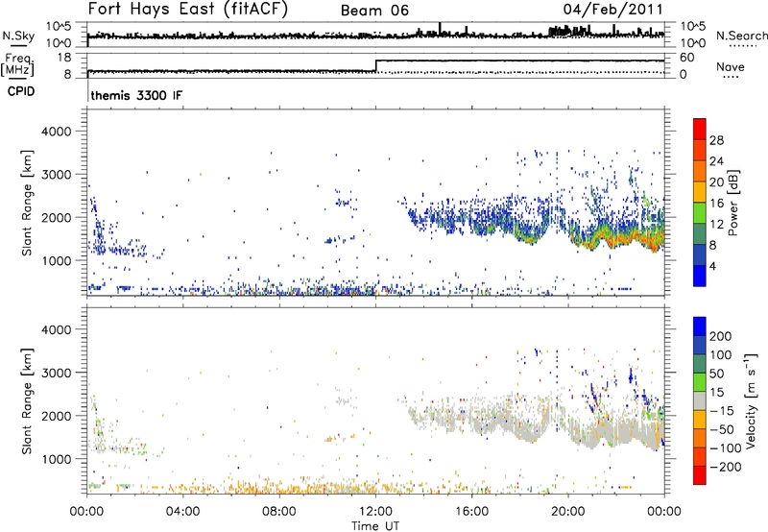Click '1000' tick on velocity panel axis
This screenshot has height=532, width=768.
[x=57, y=459]
